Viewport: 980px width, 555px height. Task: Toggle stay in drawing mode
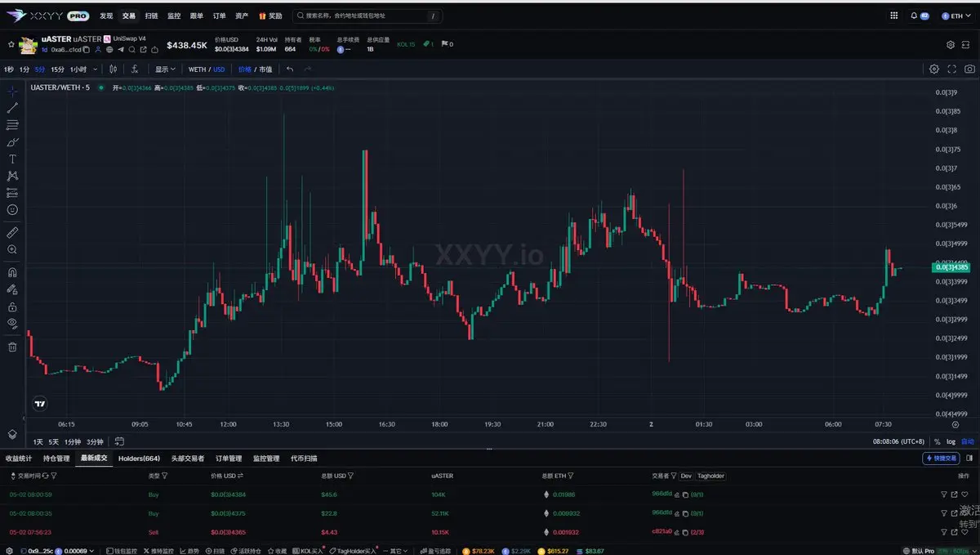[12, 289]
